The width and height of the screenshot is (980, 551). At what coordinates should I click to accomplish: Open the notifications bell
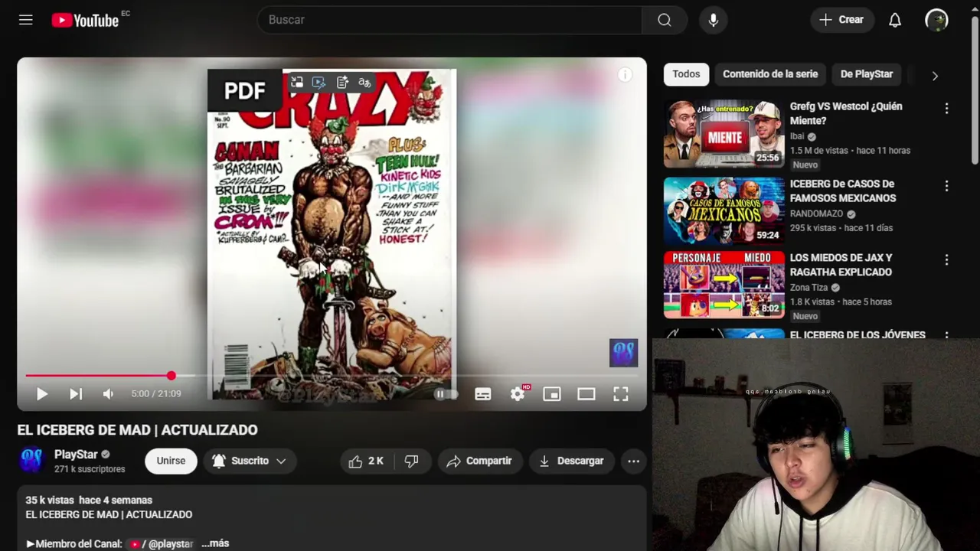(895, 20)
